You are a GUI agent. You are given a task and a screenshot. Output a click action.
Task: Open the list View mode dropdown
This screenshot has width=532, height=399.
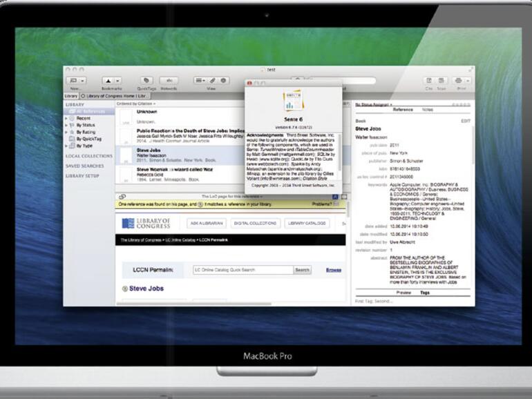point(200,80)
